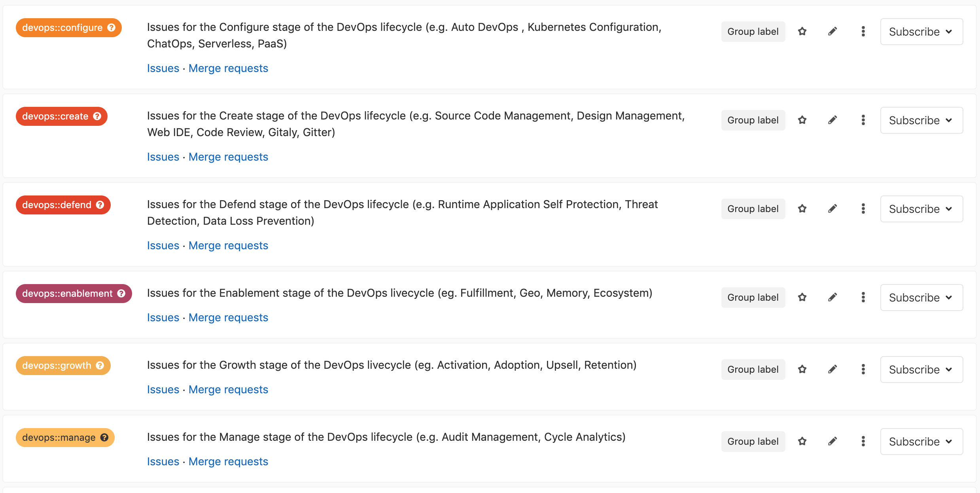Open the three-dot menu for devops::defend
The height and width of the screenshot is (493, 980).
click(863, 209)
